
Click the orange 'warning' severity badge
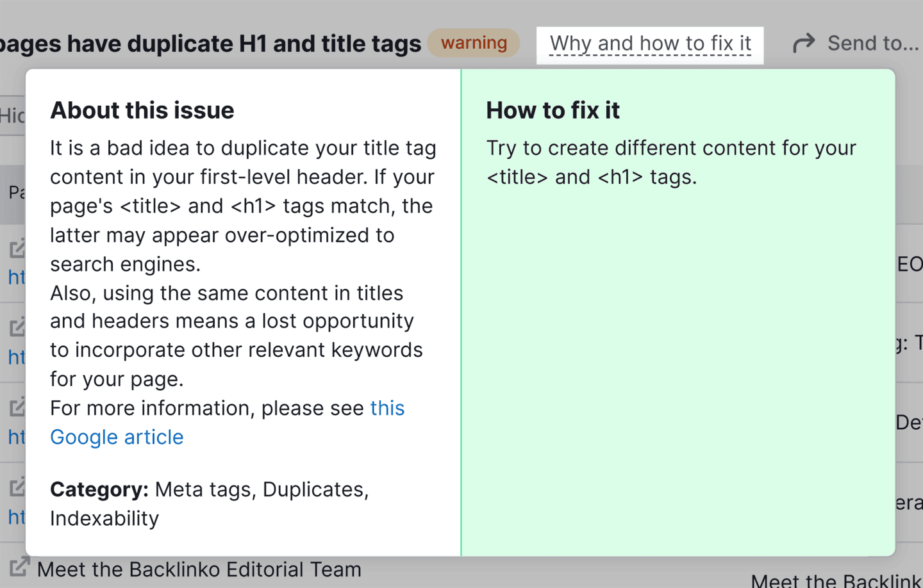[x=473, y=43]
